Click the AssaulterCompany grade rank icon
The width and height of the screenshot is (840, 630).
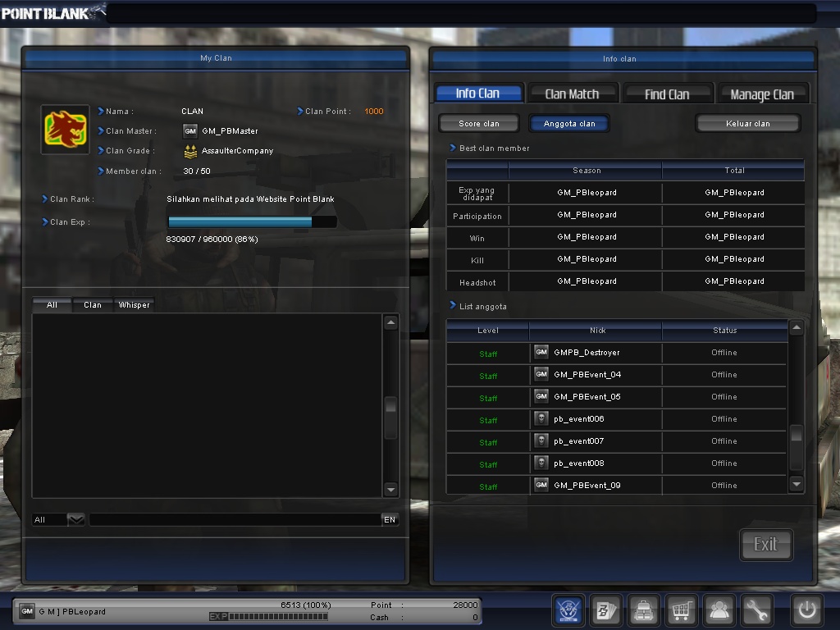(x=190, y=152)
